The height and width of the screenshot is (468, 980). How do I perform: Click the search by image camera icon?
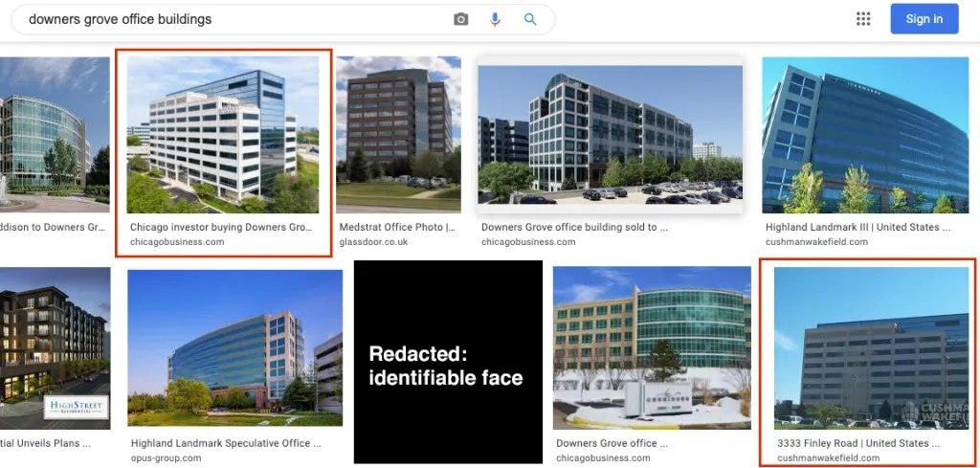461,19
